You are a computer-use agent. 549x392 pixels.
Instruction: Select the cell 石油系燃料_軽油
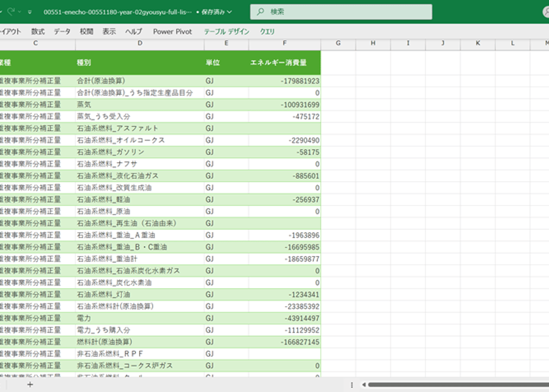(140, 200)
